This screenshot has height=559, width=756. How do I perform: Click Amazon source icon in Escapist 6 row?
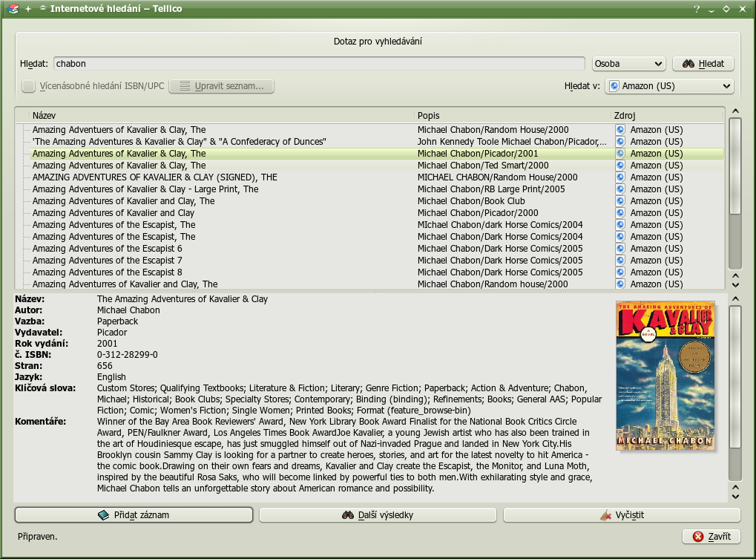click(620, 249)
